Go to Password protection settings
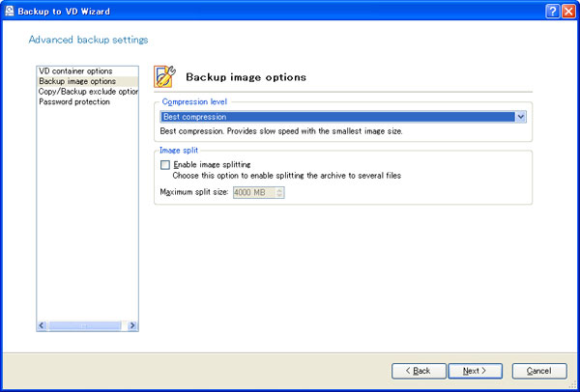The height and width of the screenshot is (392, 580). pyautogui.click(x=74, y=102)
